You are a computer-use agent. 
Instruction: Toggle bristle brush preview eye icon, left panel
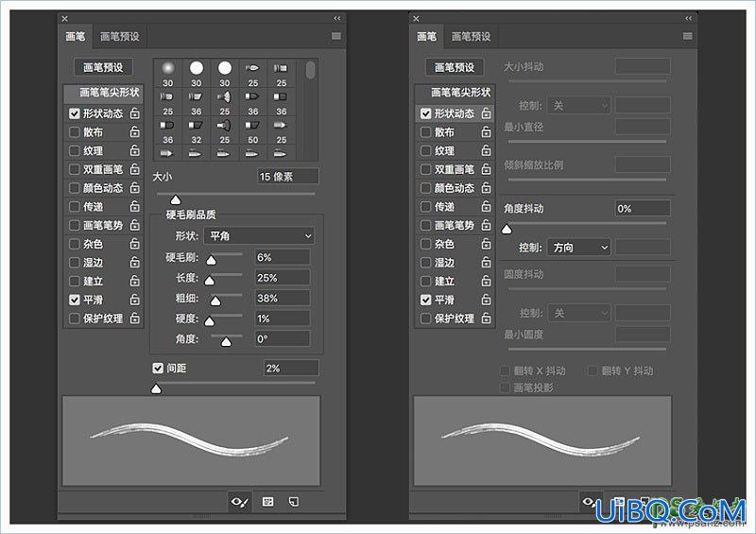point(240,502)
